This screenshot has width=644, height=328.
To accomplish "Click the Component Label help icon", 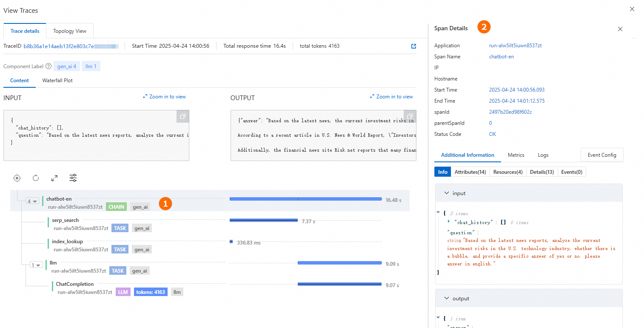I will [x=48, y=66].
